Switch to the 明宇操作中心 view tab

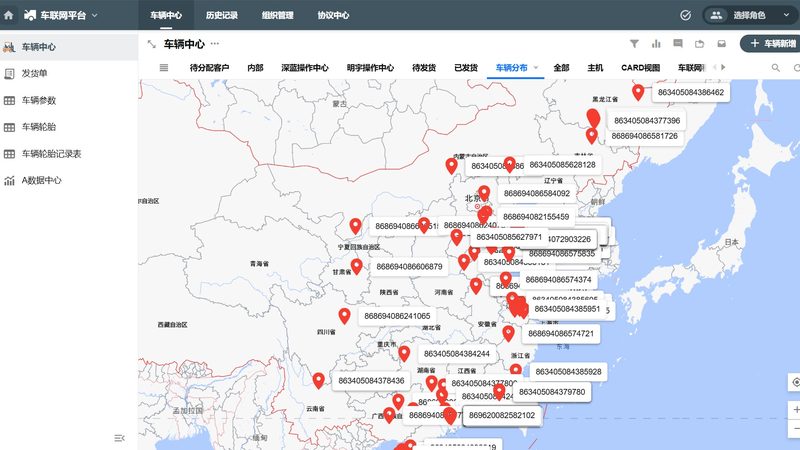(370, 67)
